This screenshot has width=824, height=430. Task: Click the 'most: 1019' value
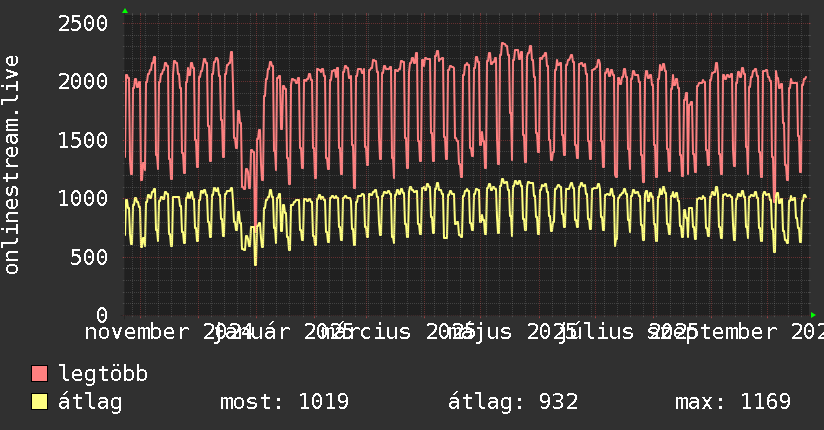pos(284,402)
